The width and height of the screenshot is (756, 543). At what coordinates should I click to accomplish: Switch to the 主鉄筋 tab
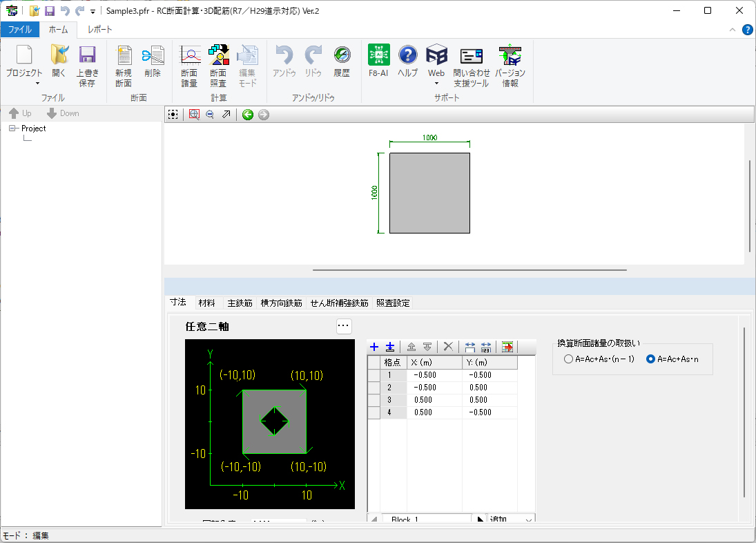240,303
